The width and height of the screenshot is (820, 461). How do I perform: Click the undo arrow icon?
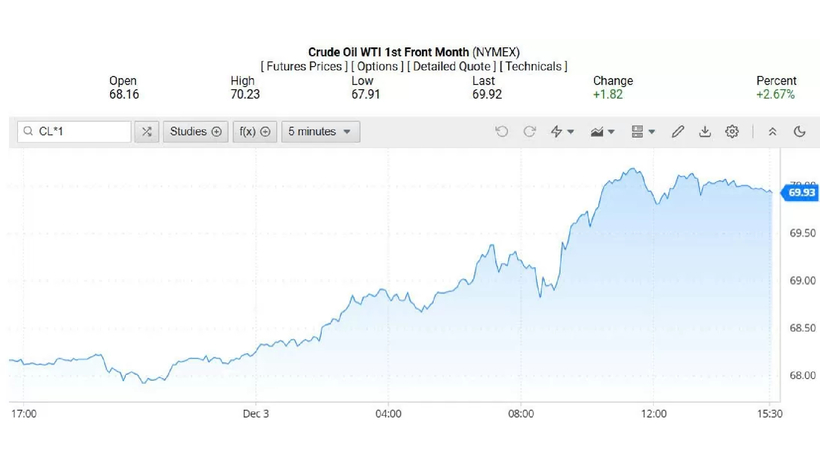[x=502, y=131]
